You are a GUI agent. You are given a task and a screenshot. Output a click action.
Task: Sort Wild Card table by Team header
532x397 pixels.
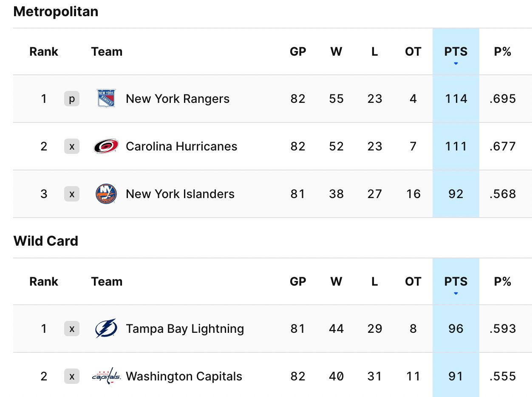coord(107,282)
